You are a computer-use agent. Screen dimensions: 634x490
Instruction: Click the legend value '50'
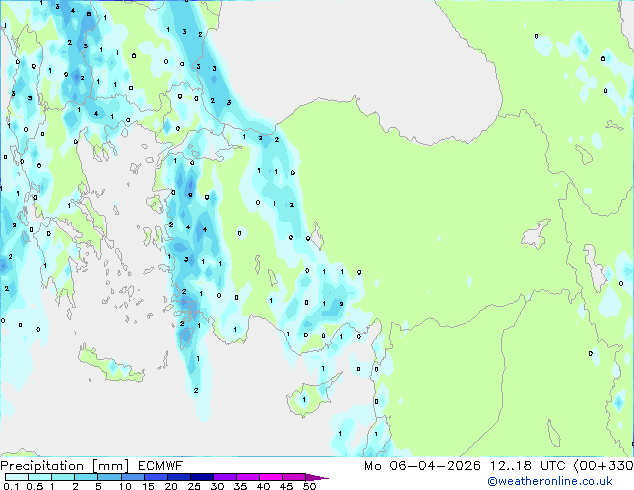(309, 486)
